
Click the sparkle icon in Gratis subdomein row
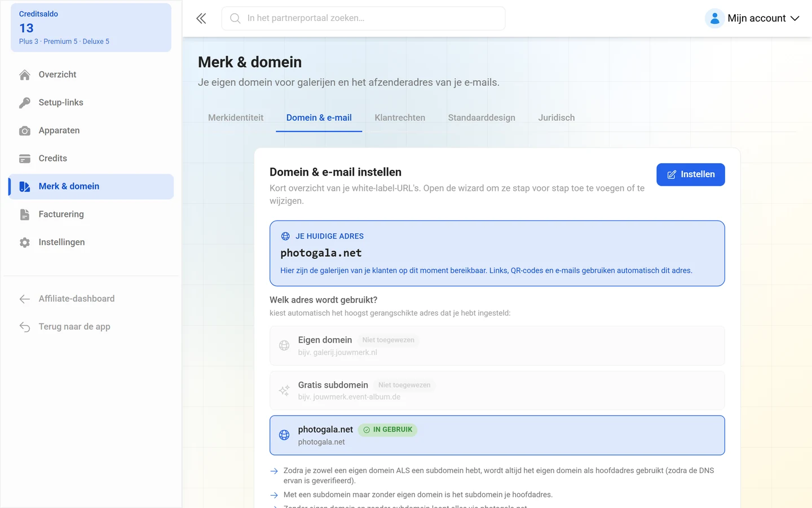point(284,391)
